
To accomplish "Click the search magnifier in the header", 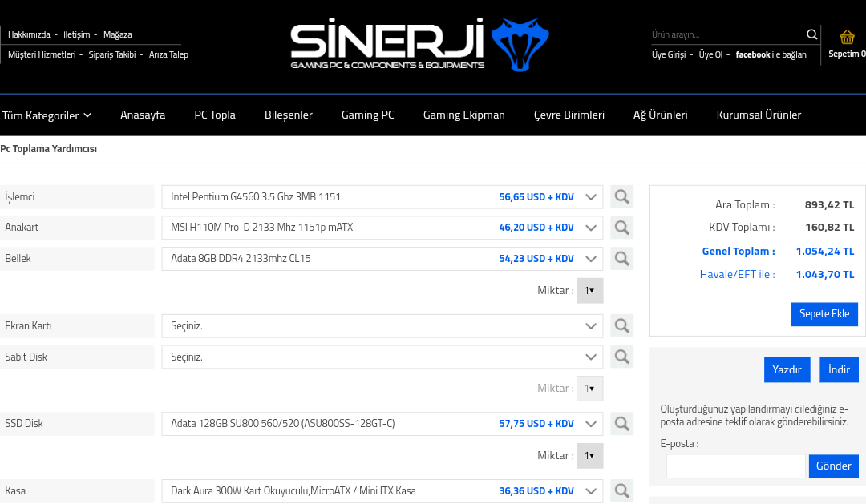I will click(x=811, y=34).
